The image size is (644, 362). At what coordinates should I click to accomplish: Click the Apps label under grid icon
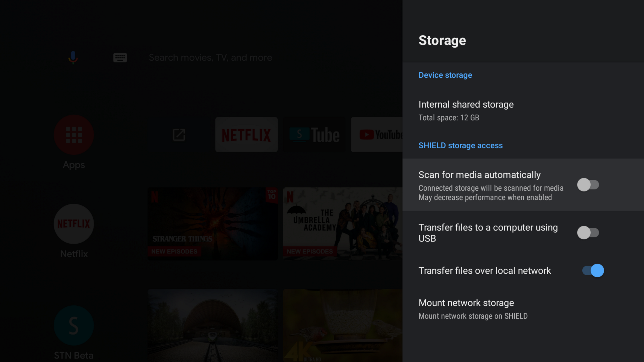coord(74,165)
